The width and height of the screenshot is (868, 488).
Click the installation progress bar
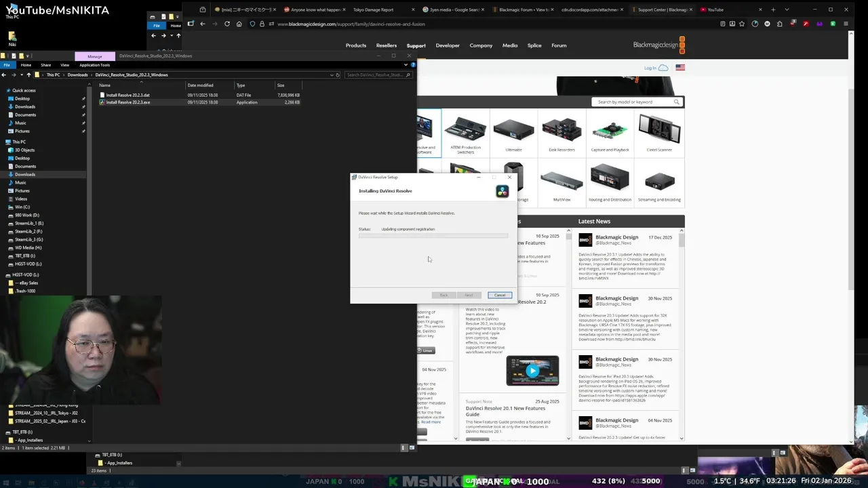coord(433,235)
